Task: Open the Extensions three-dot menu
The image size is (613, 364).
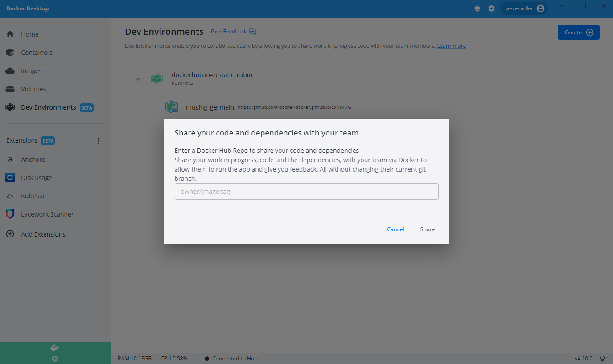Action: click(x=99, y=141)
